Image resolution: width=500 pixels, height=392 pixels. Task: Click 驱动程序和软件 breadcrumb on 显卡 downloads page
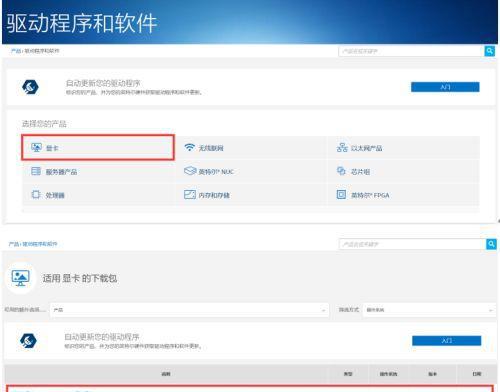point(40,244)
